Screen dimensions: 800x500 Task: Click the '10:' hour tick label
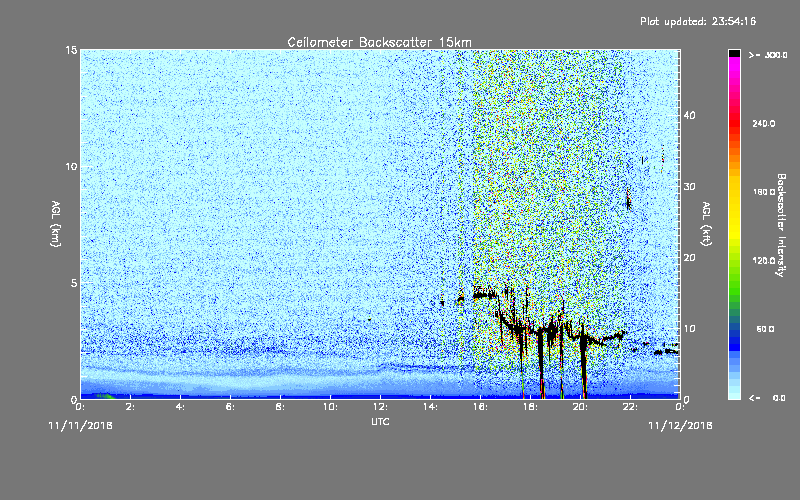330,407
